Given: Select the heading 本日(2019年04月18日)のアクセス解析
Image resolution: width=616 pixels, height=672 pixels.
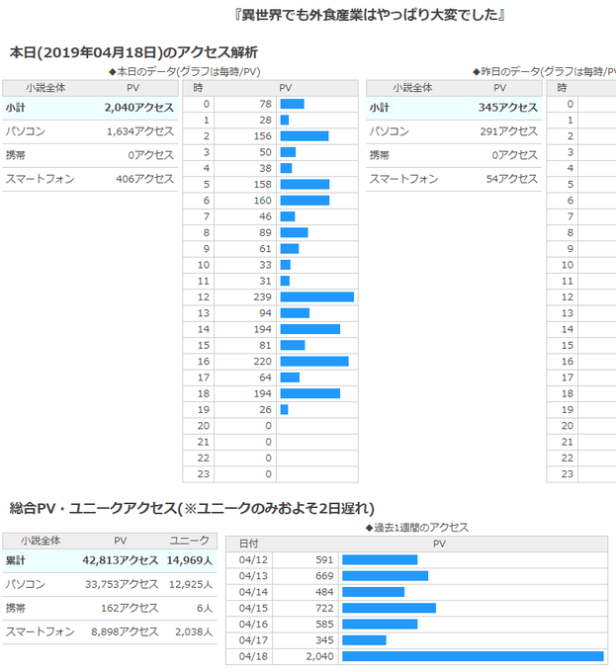Looking at the screenshot, I should [133, 52].
